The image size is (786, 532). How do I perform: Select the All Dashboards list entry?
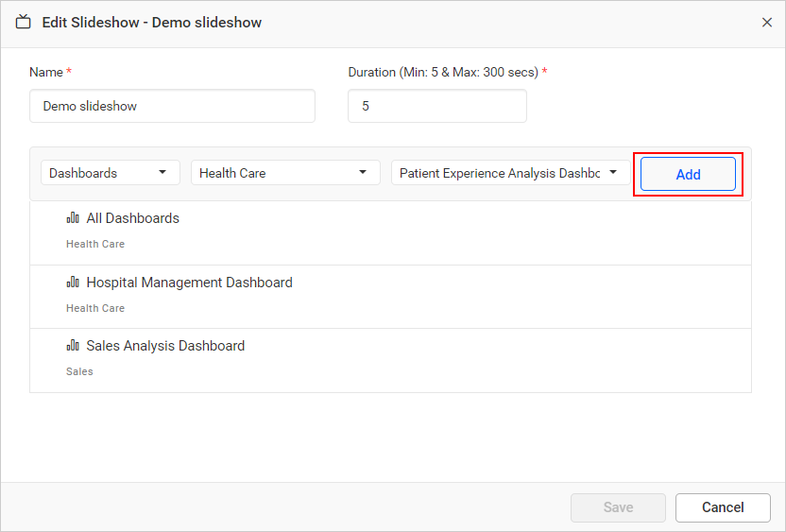[x=132, y=218]
